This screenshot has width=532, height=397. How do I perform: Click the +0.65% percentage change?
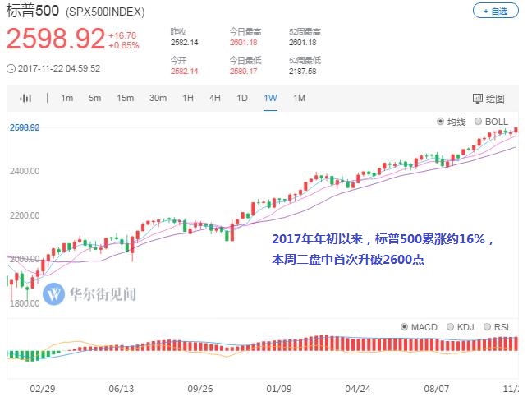123,45
